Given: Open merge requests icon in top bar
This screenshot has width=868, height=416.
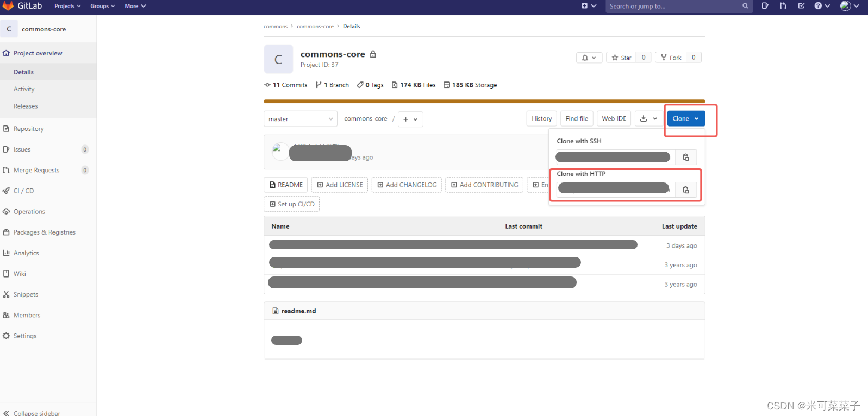Looking at the screenshot, I should pyautogui.click(x=783, y=6).
